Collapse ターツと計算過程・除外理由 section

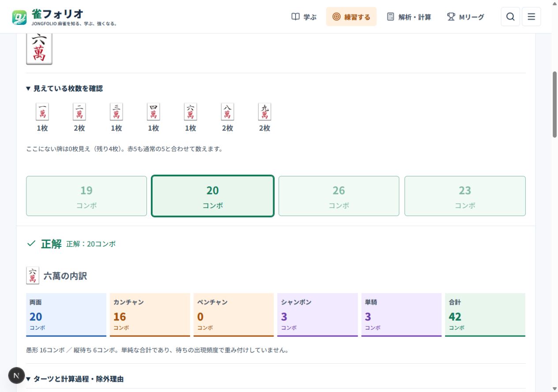[75, 379]
